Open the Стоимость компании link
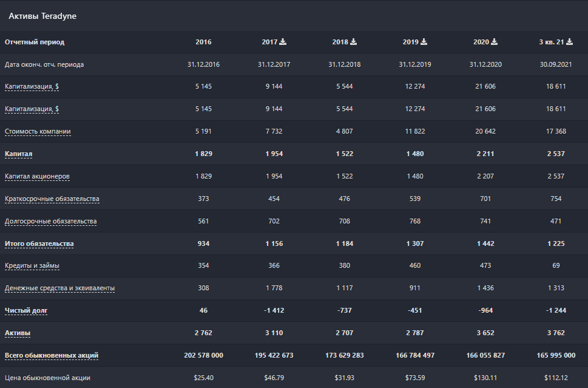 [38, 131]
